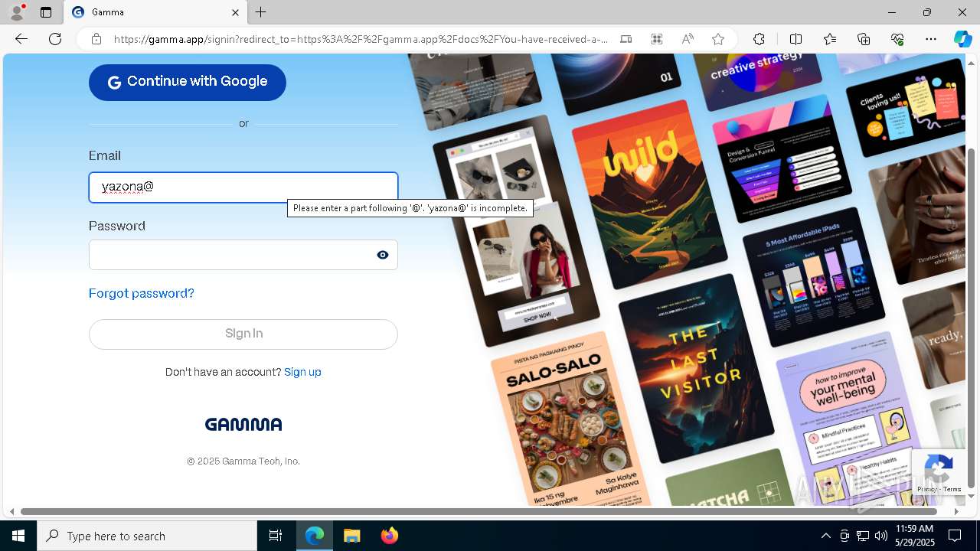This screenshot has width=980, height=551.
Task: Click the vertical page scrollbar
Action: click(972, 318)
